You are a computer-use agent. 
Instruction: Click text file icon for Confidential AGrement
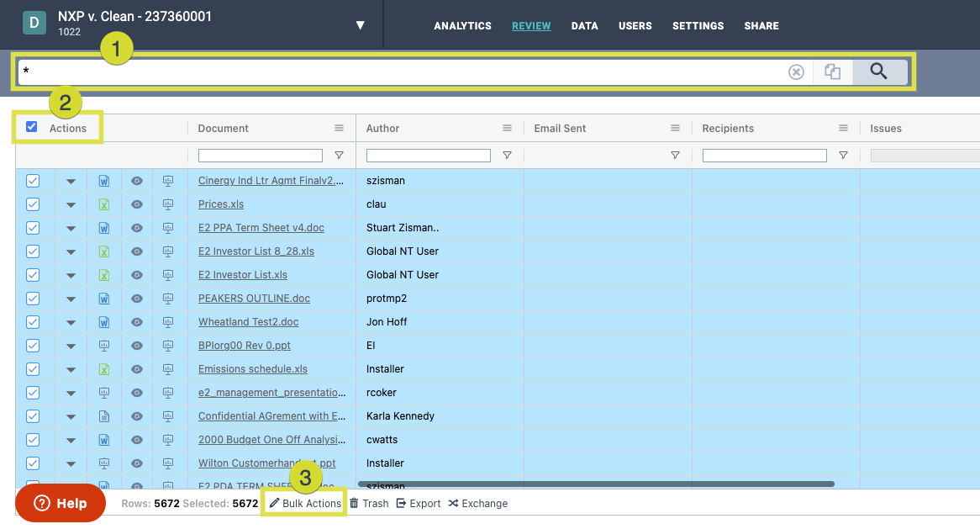click(x=103, y=416)
